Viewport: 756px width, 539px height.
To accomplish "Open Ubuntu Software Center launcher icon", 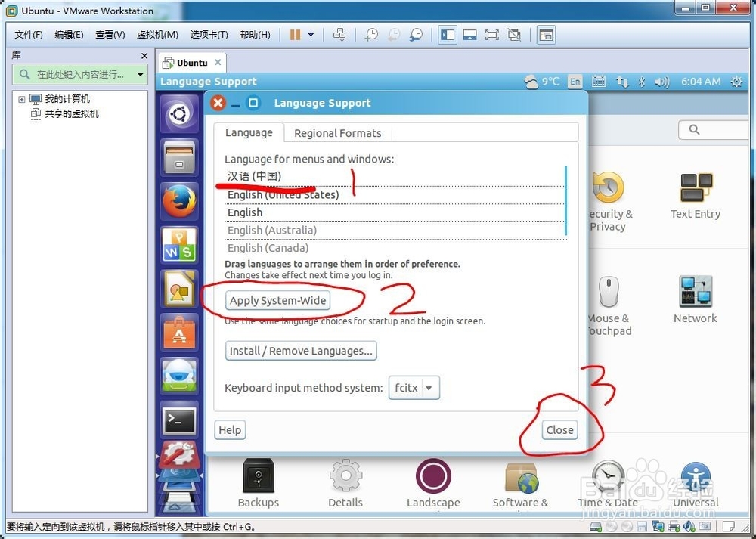I will tap(179, 332).
